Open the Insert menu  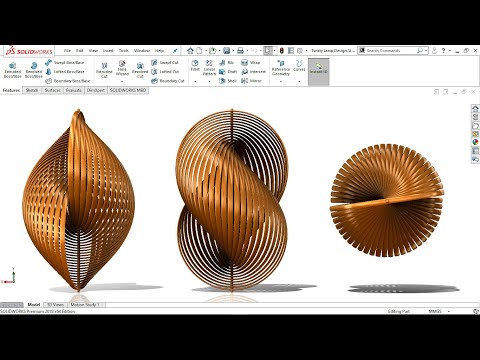[x=108, y=51]
